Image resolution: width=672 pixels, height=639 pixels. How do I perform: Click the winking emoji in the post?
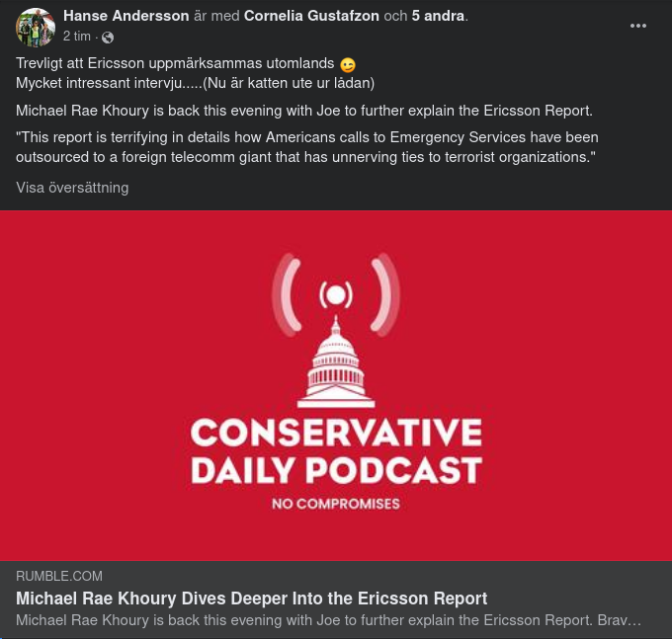click(x=348, y=65)
